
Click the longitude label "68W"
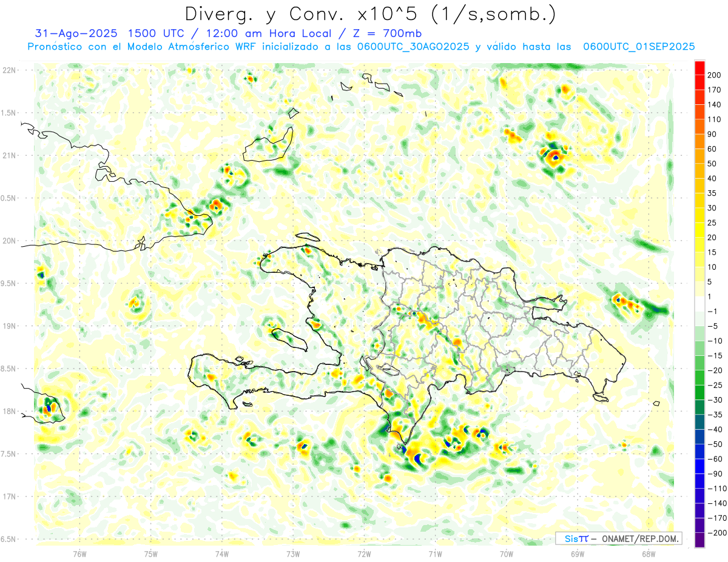[648, 554]
